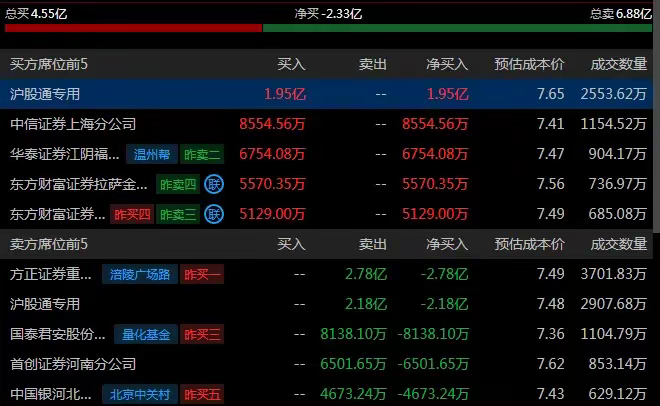This screenshot has width=660, height=406.
Task: Click 预估成本价 header in buyer table
Action: click(529, 64)
